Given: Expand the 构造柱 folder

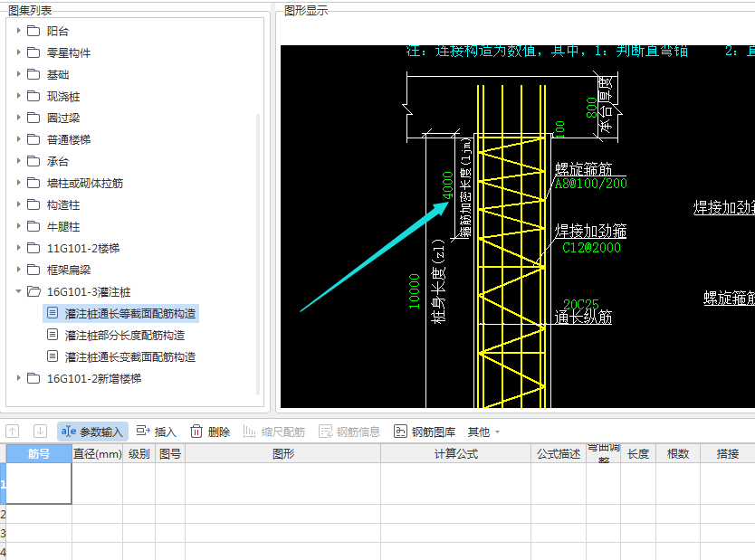Looking at the screenshot, I should click(18, 204).
